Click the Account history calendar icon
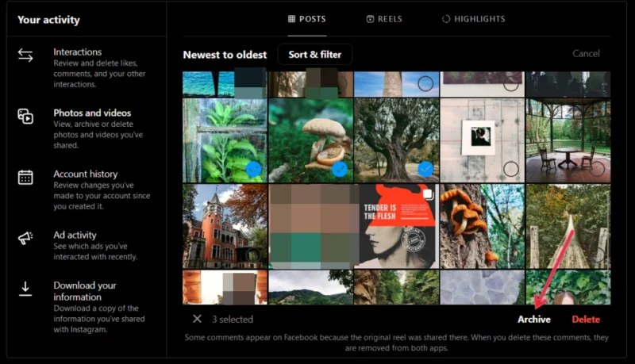 25,177
